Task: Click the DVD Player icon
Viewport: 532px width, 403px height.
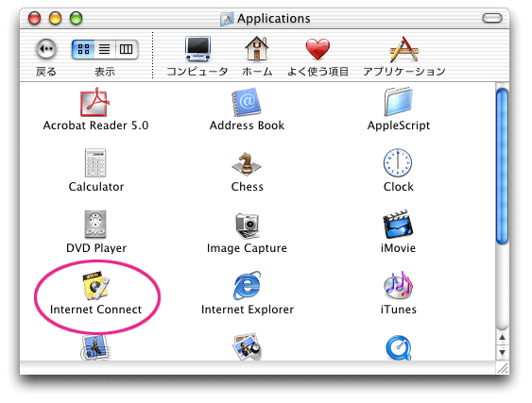Action: (95, 224)
